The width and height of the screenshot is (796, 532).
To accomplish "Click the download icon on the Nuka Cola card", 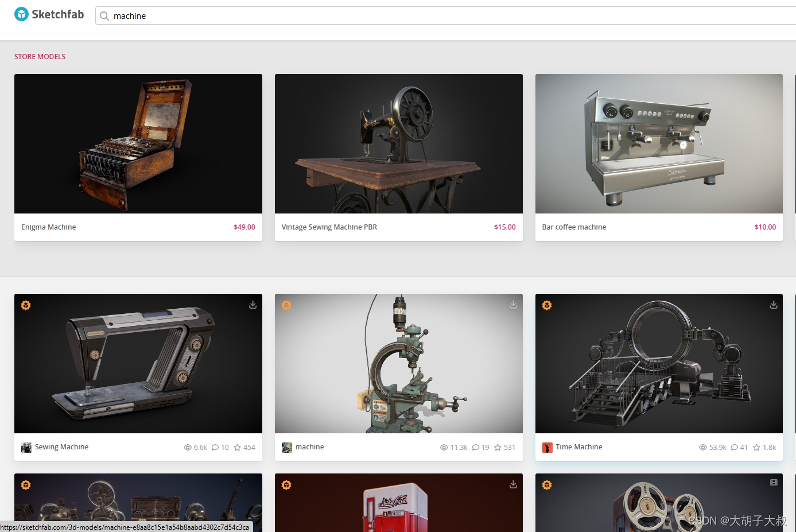I will (513, 484).
